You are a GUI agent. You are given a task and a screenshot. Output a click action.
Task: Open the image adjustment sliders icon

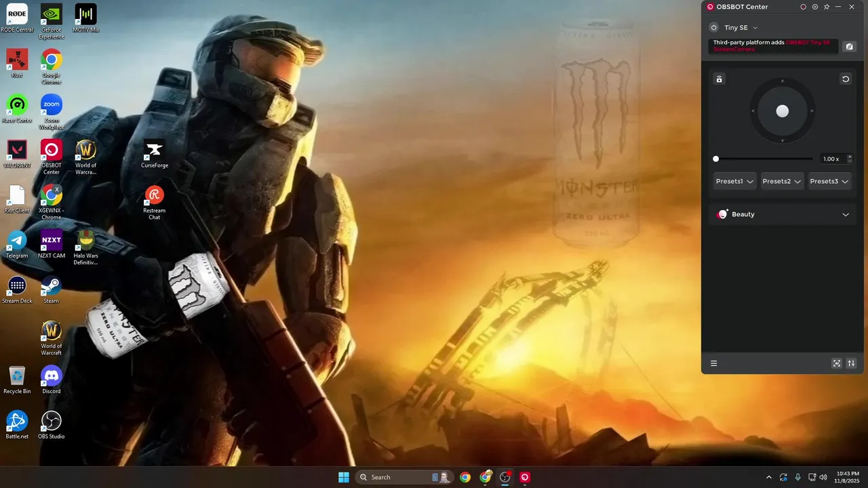click(x=851, y=363)
